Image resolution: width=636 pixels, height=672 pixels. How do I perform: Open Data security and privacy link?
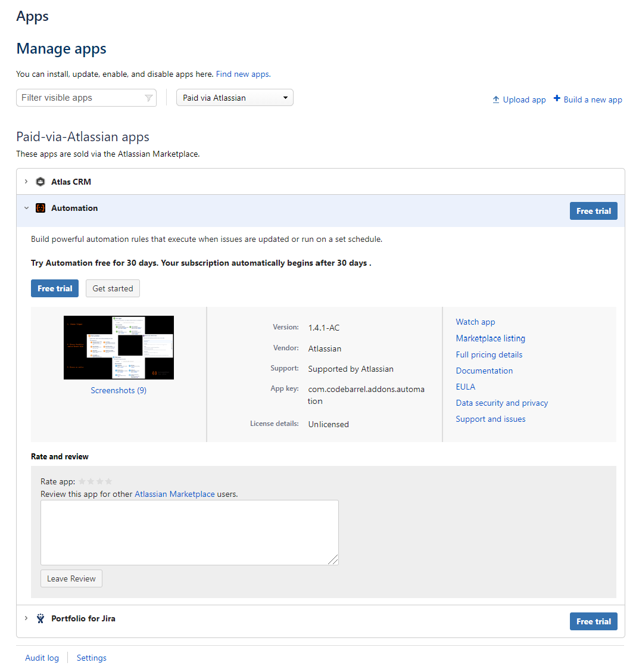pyautogui.click(x=502, y=403)
